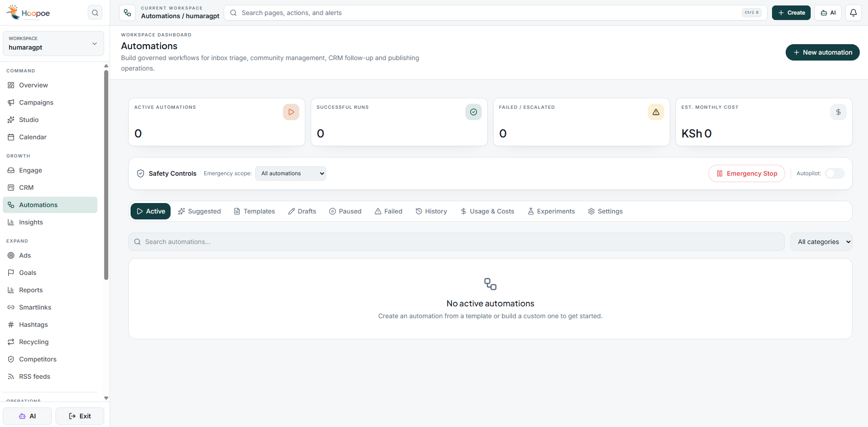868x427 pixels.
Task: Open sidebar search icon
Action: 95,13
